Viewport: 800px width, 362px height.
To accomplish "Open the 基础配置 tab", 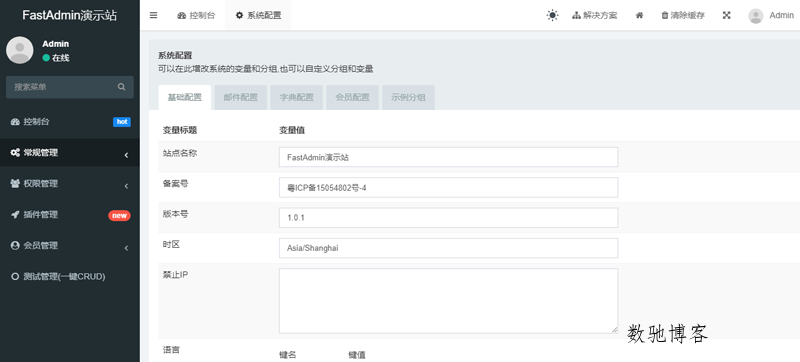I will (x=185, y=97).
